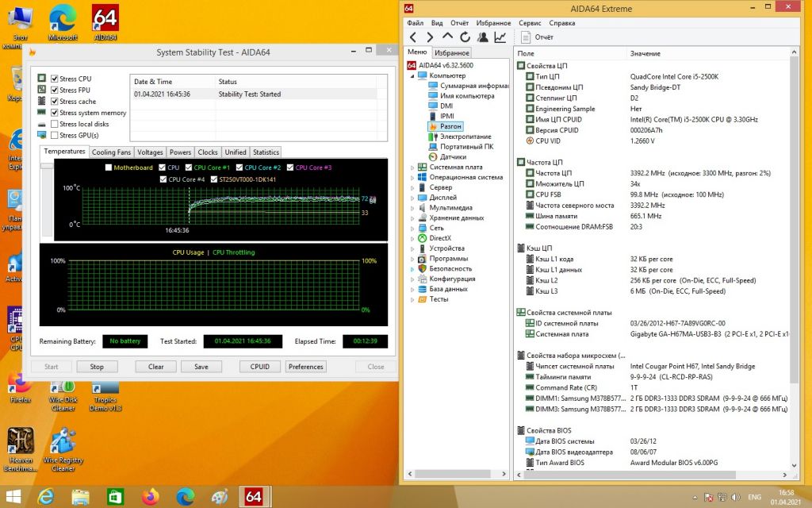Viewport: 812px width, 508px height.
Task: Open the Windows Start button
Action: (13, 497)
